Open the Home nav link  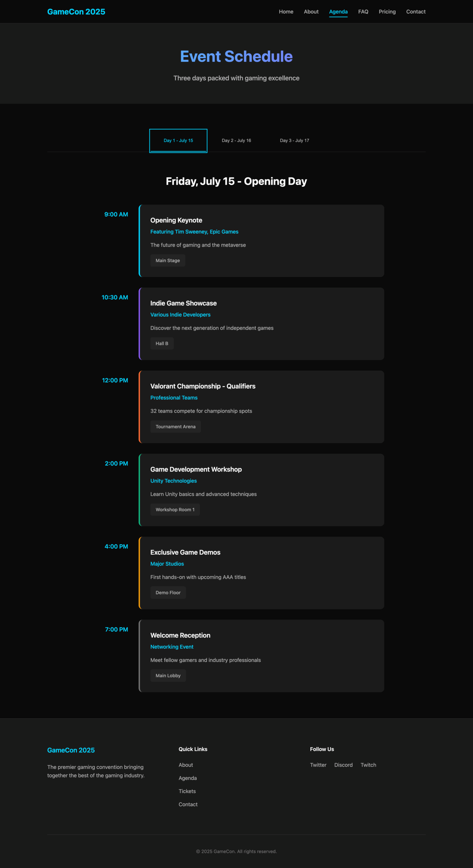tap(286, 12)
